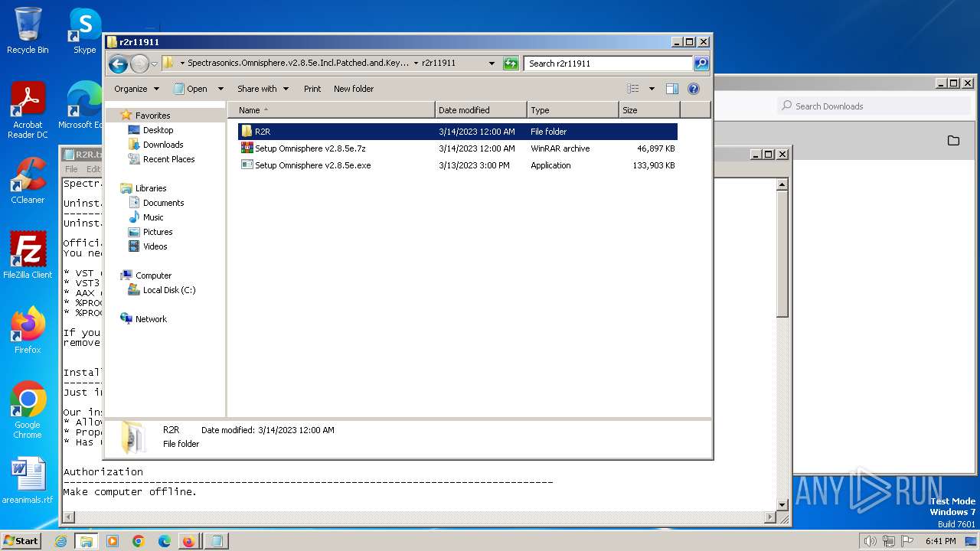
Task: Select the R2R folder in file list
Action: click(458, 132)
